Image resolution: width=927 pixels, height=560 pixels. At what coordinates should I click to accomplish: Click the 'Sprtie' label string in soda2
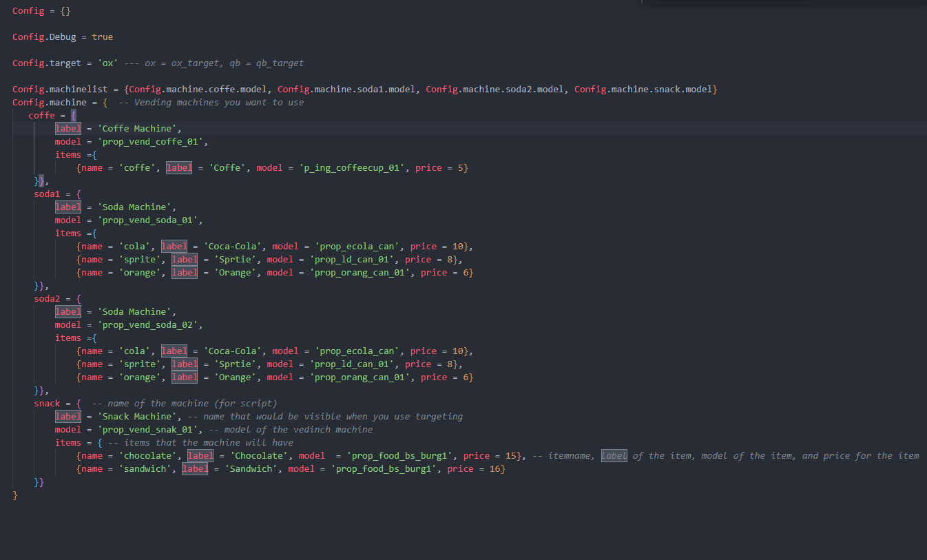[236, 364]
